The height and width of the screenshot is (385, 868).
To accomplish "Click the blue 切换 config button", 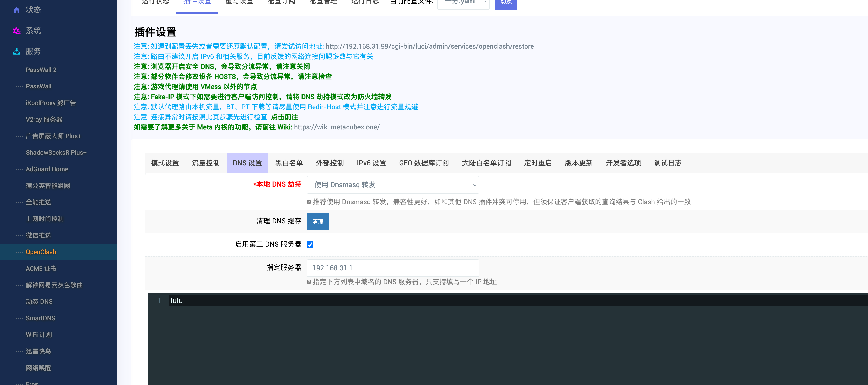I will click(506, 3).
